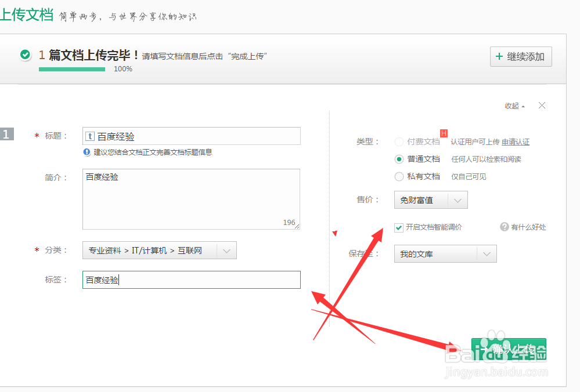The image size is (580, 392).
Task: Click the 确认上传 button
Action: coord(509,349)
